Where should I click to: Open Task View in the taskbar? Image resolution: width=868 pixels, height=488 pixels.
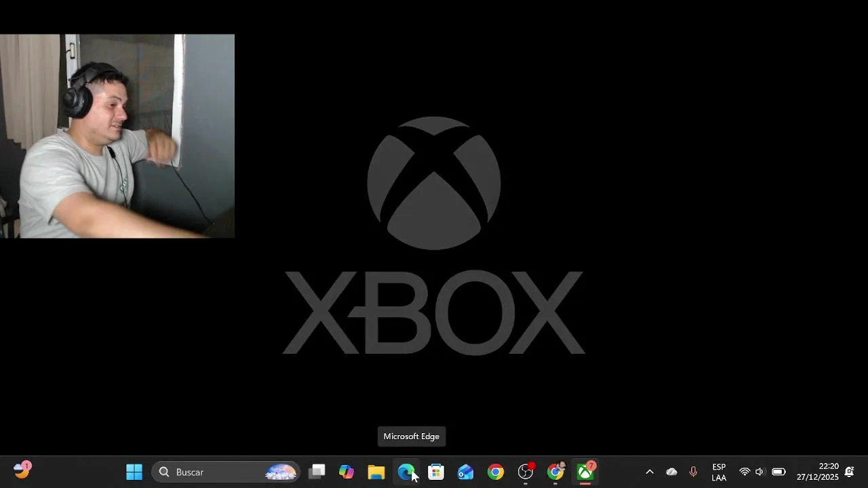tap(317, 472)
